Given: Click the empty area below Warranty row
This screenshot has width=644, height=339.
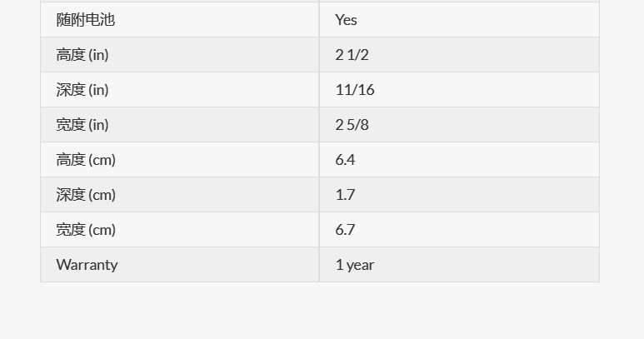Looking at the screenshot, I should [320, 311].
